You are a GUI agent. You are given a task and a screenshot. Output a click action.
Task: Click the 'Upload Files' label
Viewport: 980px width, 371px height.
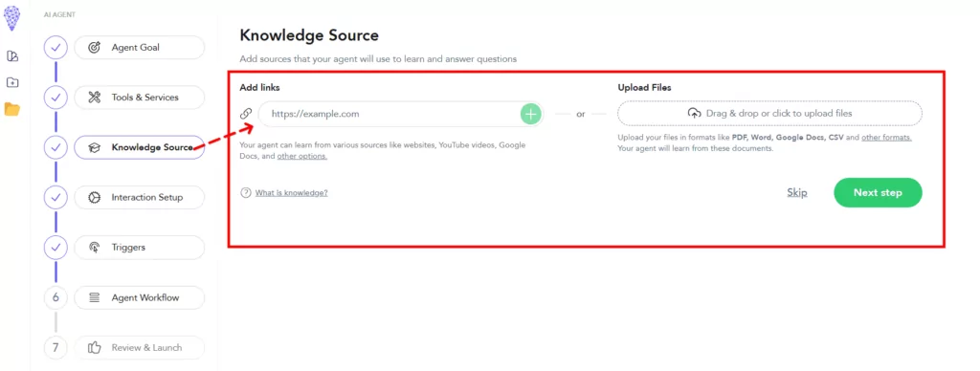[x=644, y=87]
